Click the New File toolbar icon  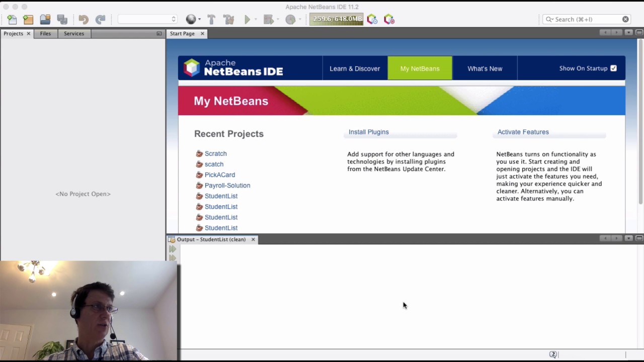coord(12,20)
